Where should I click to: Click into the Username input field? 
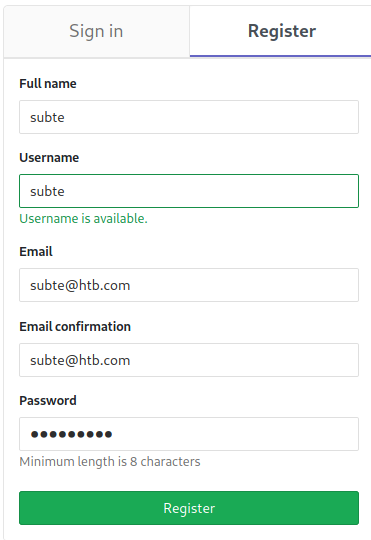189,191
